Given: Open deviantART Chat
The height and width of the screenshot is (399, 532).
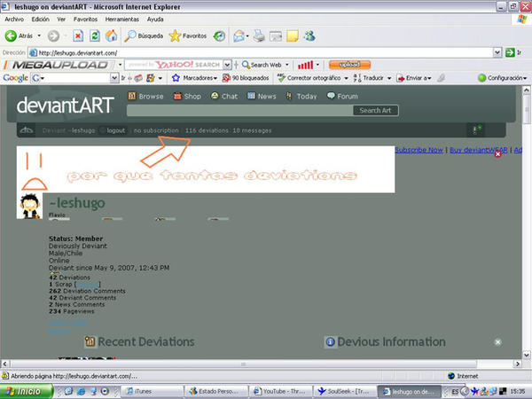Looking at the screenshot, I should [x=224, y=96].
